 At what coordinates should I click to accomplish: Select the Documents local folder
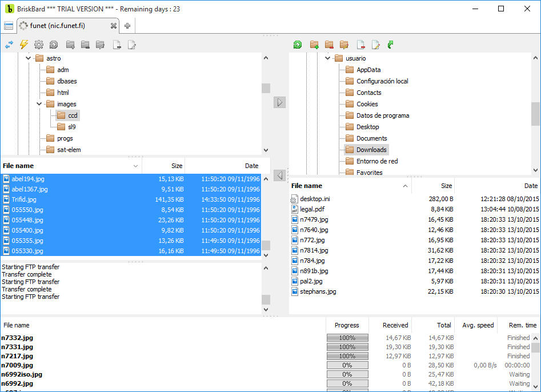tap(366, 138)
